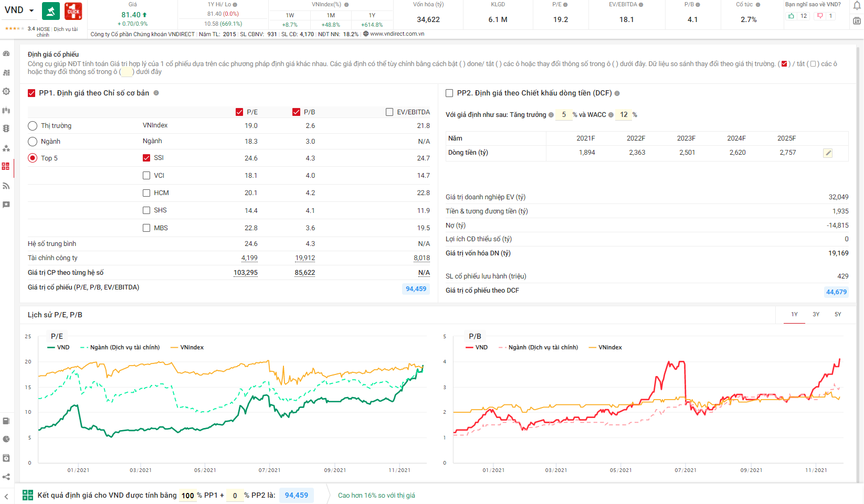Toggle the P/E column checkbox
This screenshot has height=504, width=864.
tap(239, 112)
